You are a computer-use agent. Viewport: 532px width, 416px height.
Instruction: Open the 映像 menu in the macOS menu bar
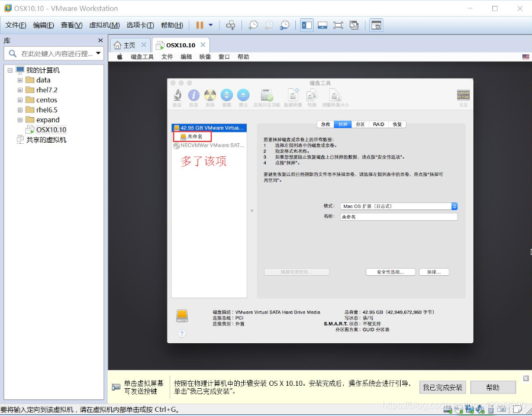(x=205, y=57)
